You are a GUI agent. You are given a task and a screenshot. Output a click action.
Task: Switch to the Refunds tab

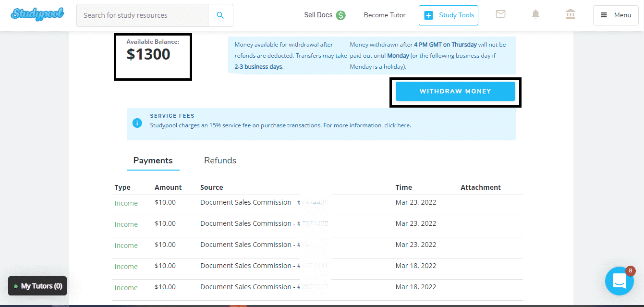pyautogui.click(x=220, y=160)
